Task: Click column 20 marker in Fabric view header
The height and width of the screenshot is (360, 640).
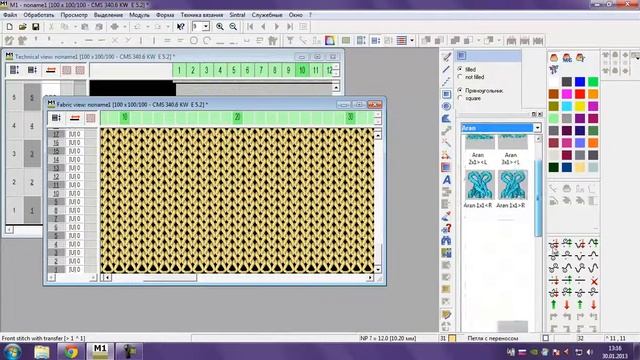Action: 237,118
